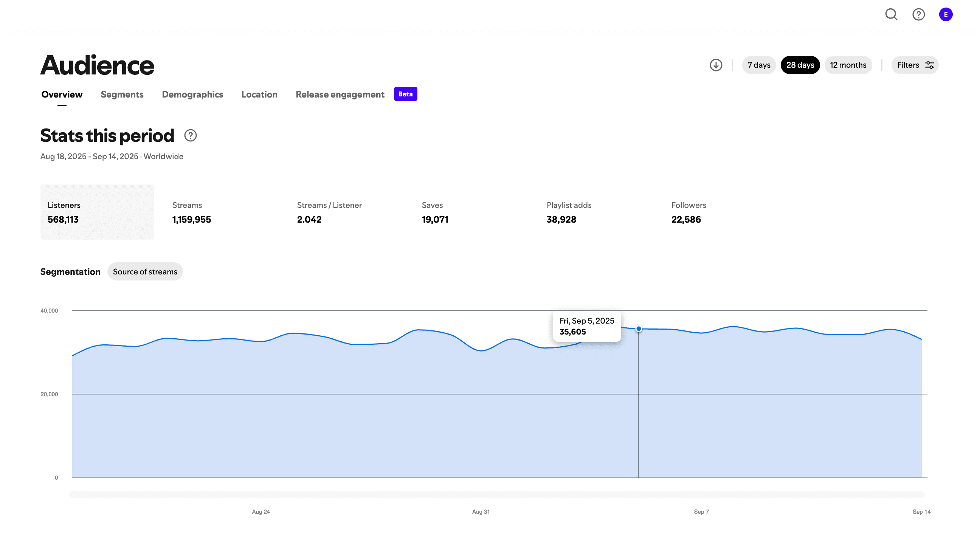
Task: Open the search magnifier icon
Action: pyautogui.click(x=891, y=14)
